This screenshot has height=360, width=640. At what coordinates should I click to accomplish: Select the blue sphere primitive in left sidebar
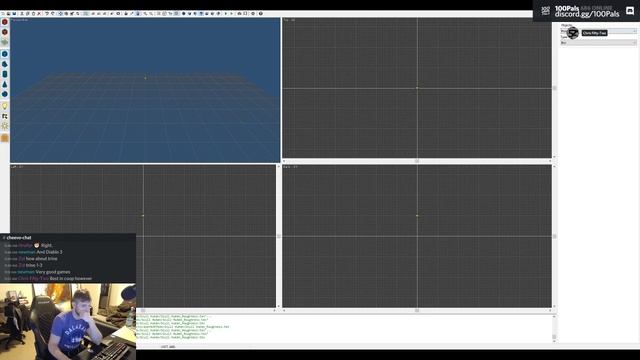(x=4, y=54)
